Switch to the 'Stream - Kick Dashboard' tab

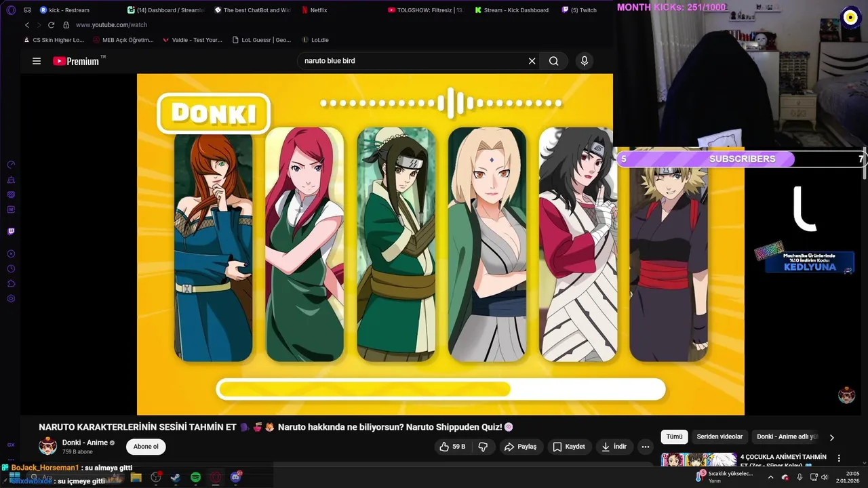tap(512, 10)
